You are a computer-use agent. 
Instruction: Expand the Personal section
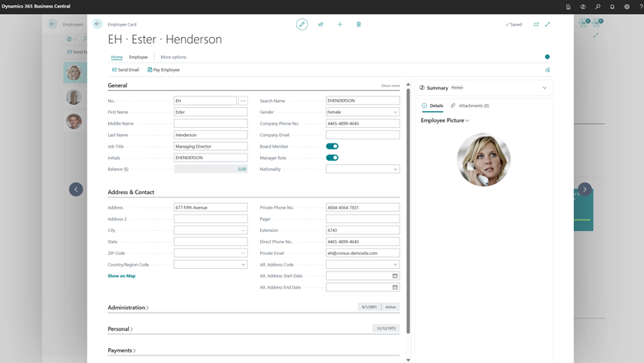point(120,329)
